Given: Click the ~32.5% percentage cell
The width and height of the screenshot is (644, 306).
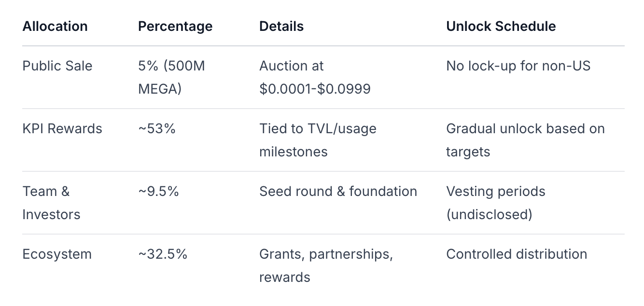Looking at the screenshot, I should [x=163, y=254].
